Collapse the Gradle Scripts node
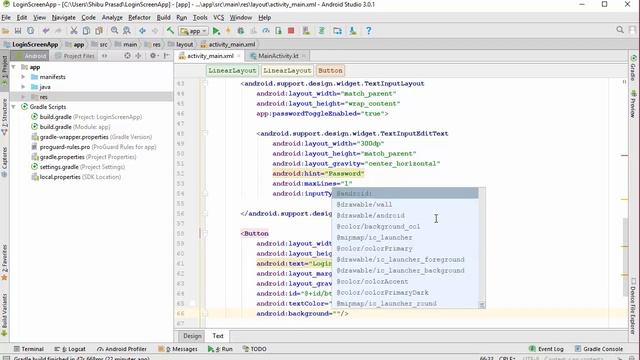This screenshot has height=360, width=640. (13, 107)
